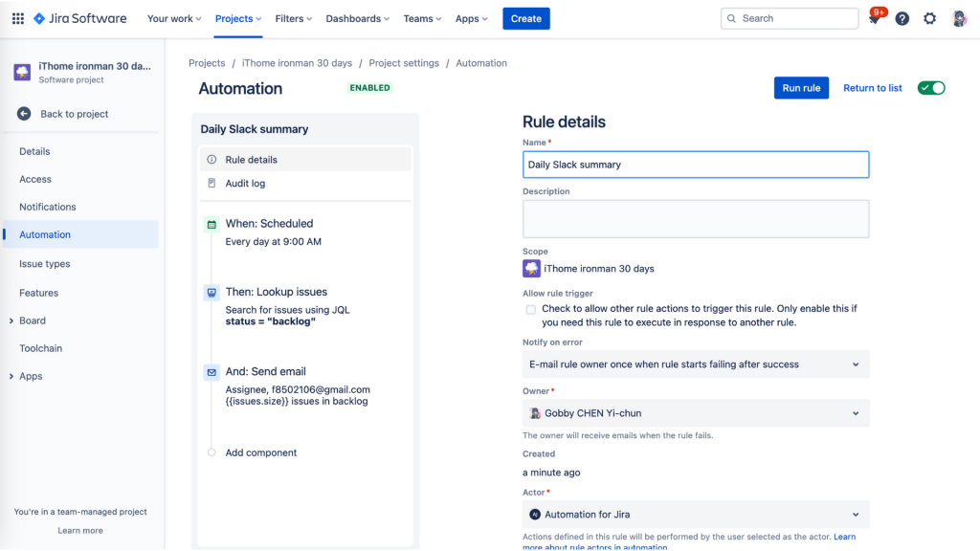Select the Lookup issues component icon
Image resolution: width=980 pixels, height=551 pixels.
coord(212,293)
